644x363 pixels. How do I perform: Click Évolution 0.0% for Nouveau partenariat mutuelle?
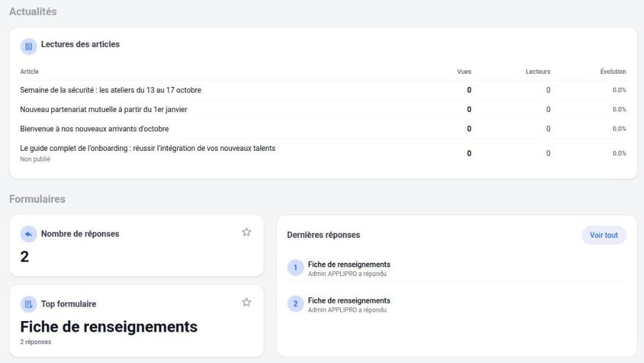click(620, 110)
